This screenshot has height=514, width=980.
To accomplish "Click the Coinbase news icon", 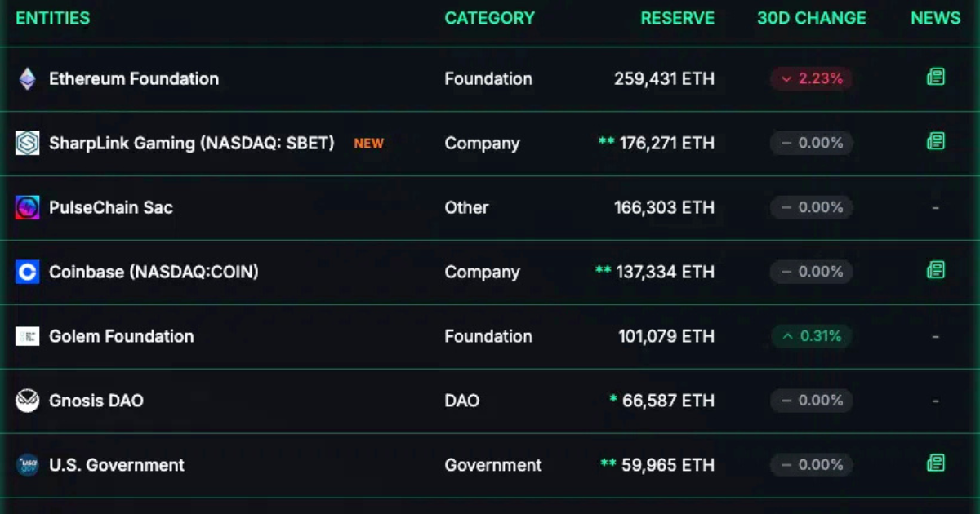I will pos(936,272).
